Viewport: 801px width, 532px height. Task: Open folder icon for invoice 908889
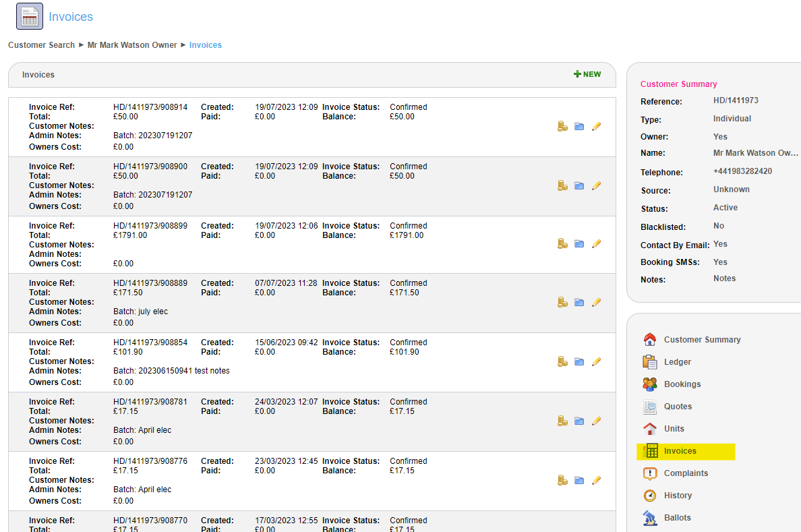(x=578, y=302)
